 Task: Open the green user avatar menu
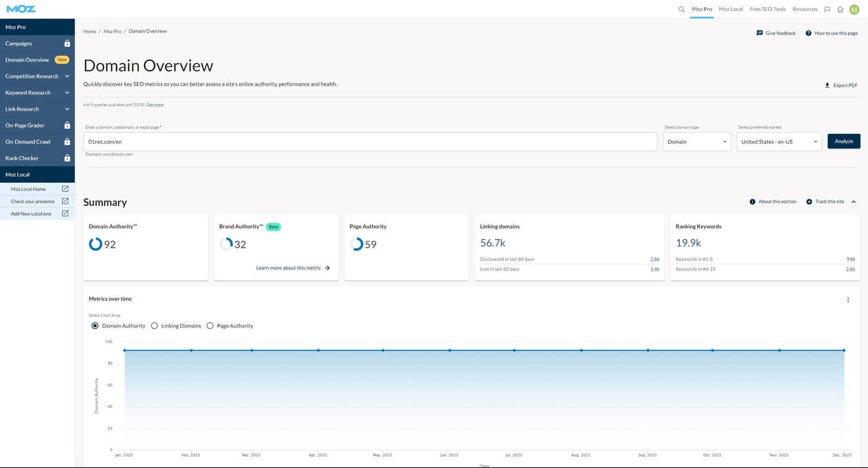854,9
